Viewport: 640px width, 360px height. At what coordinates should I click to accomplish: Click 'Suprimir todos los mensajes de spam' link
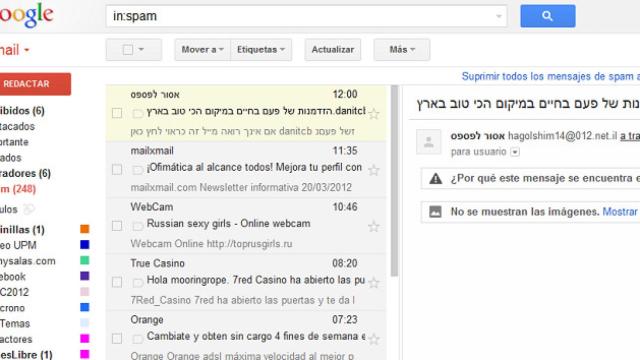551,76
